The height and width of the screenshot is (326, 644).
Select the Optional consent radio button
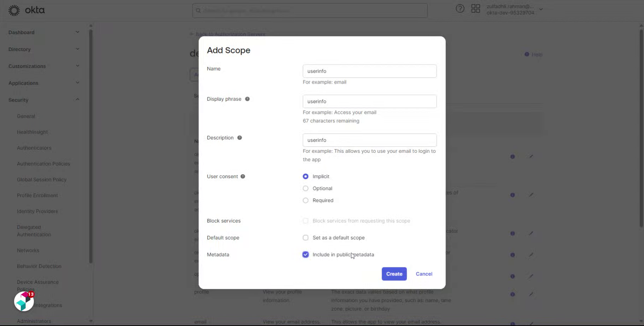pos(305,188)
